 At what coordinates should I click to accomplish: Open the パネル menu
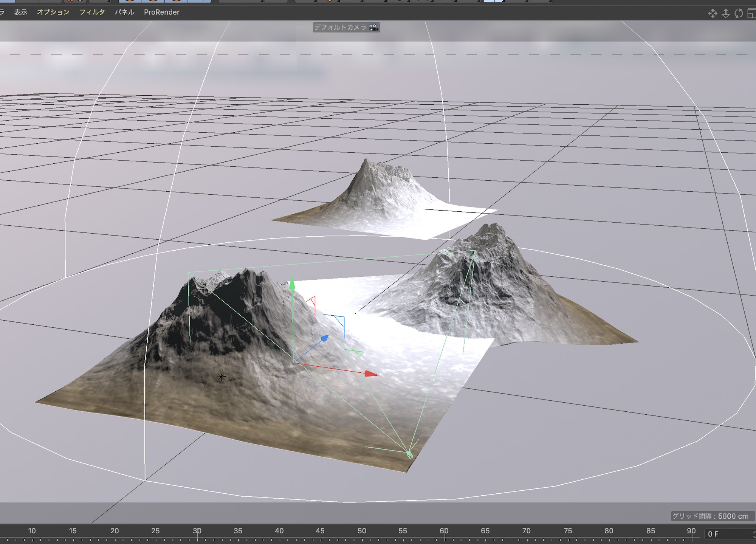124,12
